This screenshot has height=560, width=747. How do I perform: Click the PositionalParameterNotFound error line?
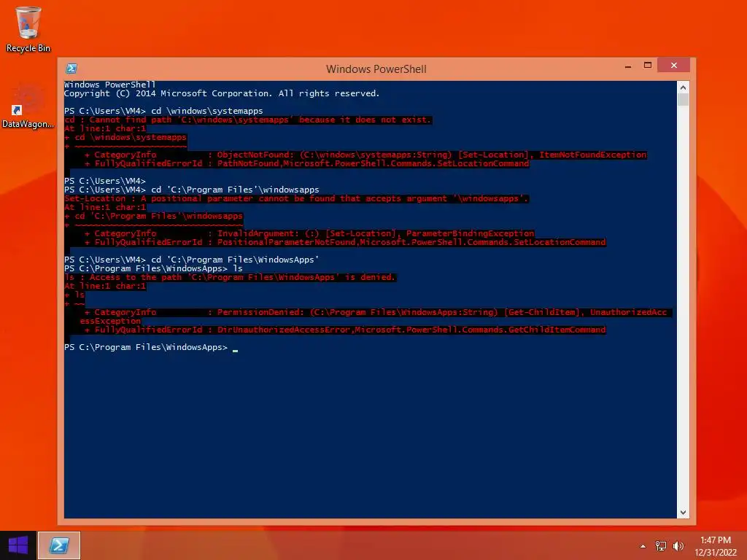[x=345, y=242]
